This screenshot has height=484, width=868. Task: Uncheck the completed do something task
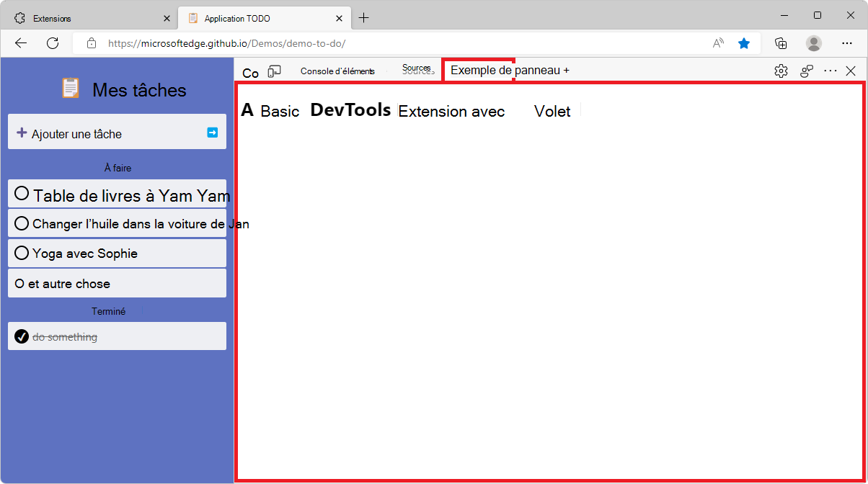click(22, 336)
